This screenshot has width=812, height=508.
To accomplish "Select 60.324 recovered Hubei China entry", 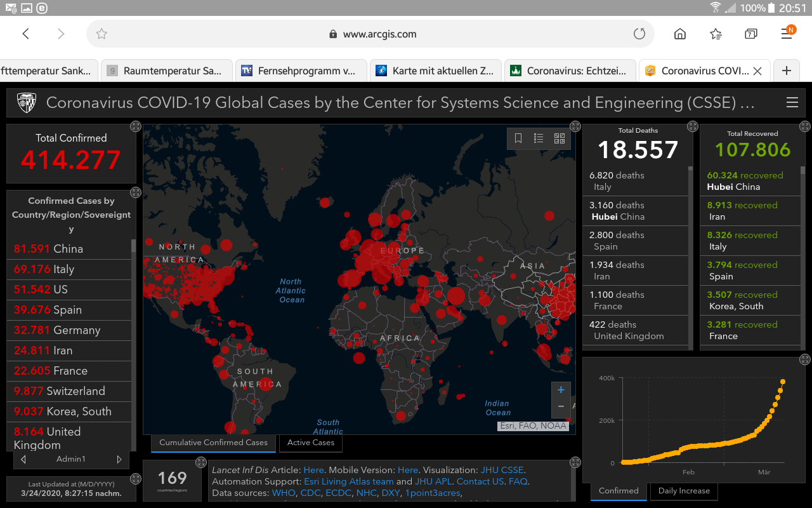I will pos(750,181).
